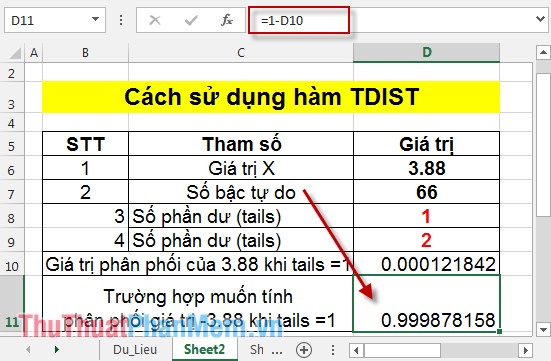Select row 6 header
Screen dimensions: 551x361
coord(12,168)
